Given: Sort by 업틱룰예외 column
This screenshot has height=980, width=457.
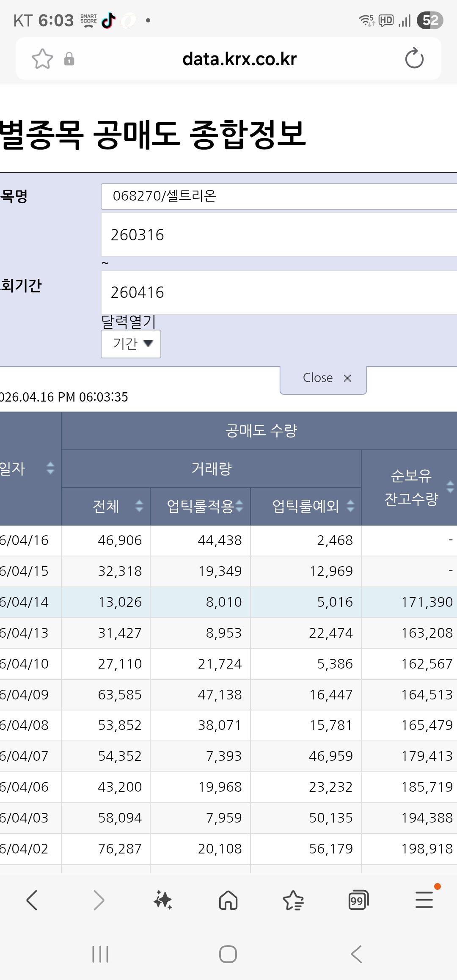Looking at the screenshot, I should point(350,506).
